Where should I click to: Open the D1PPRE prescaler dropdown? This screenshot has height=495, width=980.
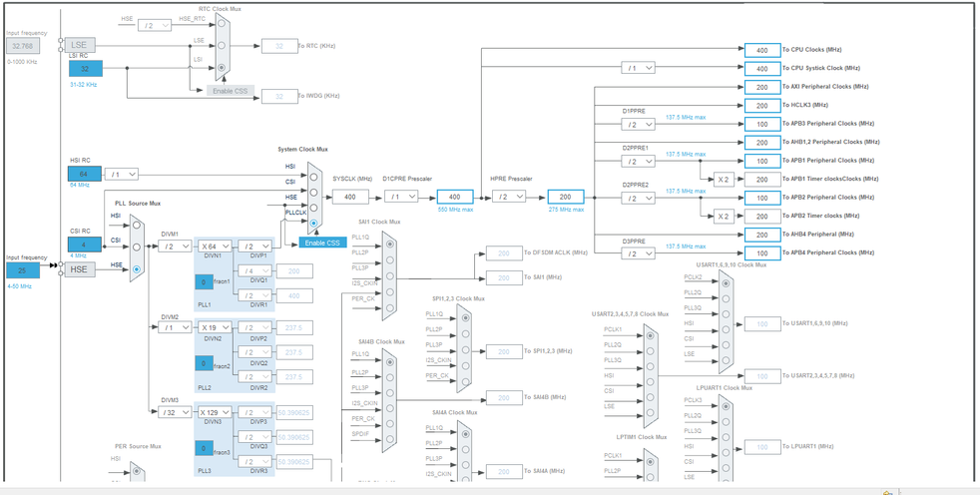(637, 125)
